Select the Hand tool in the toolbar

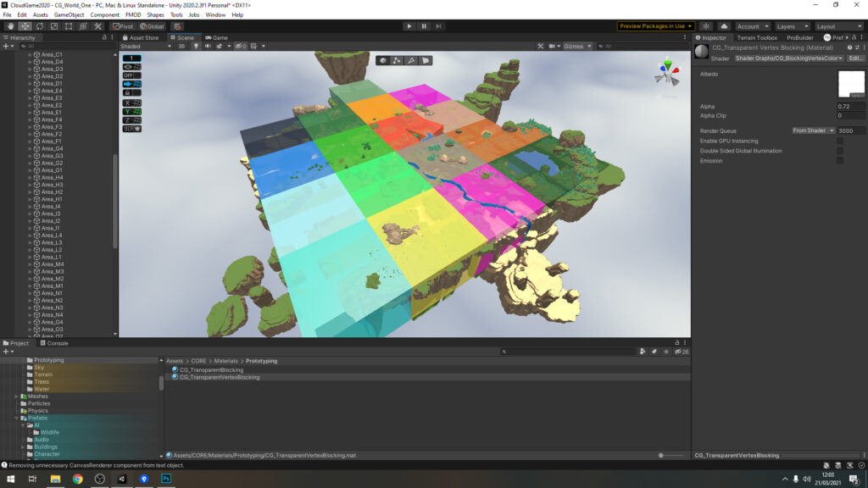click(10, 26)
